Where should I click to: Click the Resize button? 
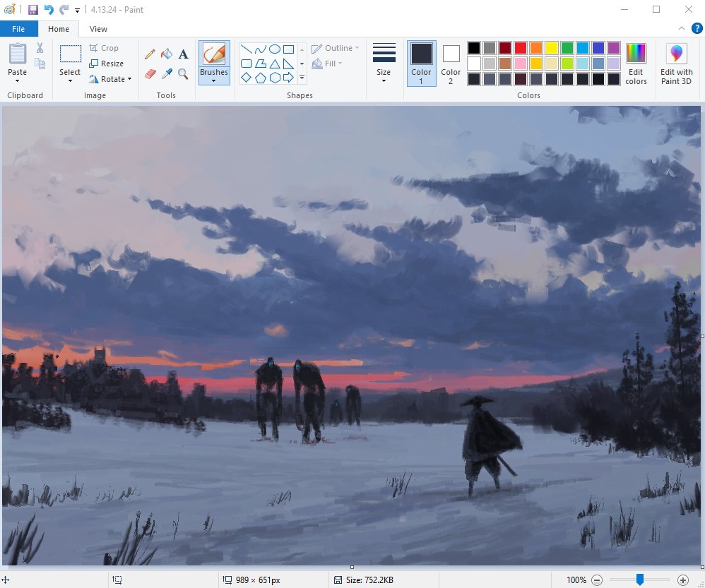[x=106, y=64]
